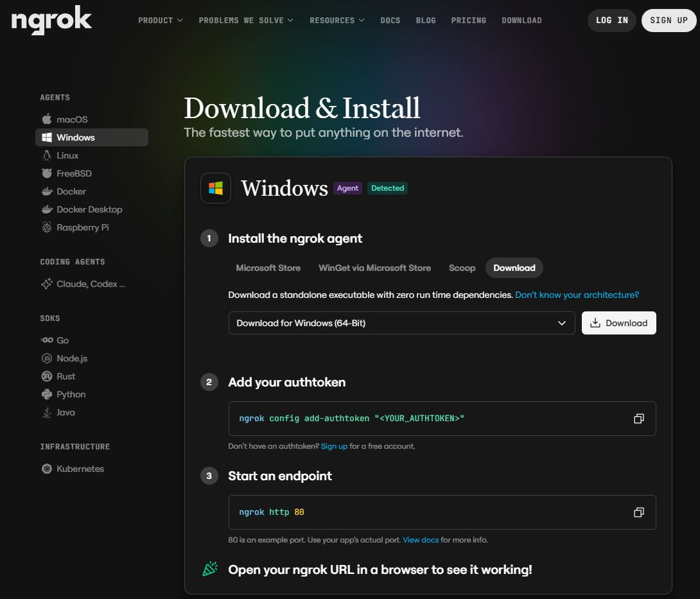Click the ngrok config add-authtoken command text
This screenshot has width=700, height=599.
351,418
